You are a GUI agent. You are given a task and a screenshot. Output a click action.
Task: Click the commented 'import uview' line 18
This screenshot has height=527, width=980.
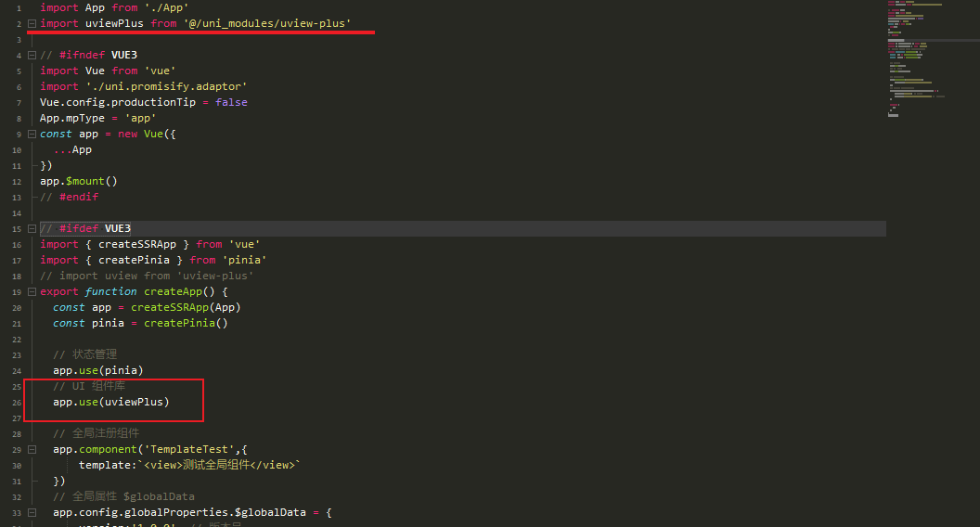147,276
